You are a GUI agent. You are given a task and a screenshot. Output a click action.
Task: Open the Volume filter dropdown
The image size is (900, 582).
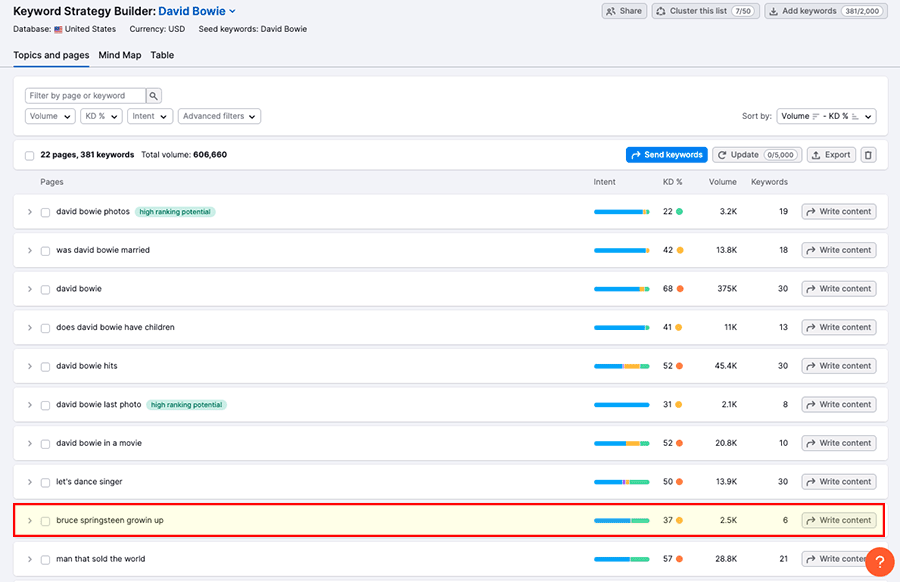(x=50, y=117)
